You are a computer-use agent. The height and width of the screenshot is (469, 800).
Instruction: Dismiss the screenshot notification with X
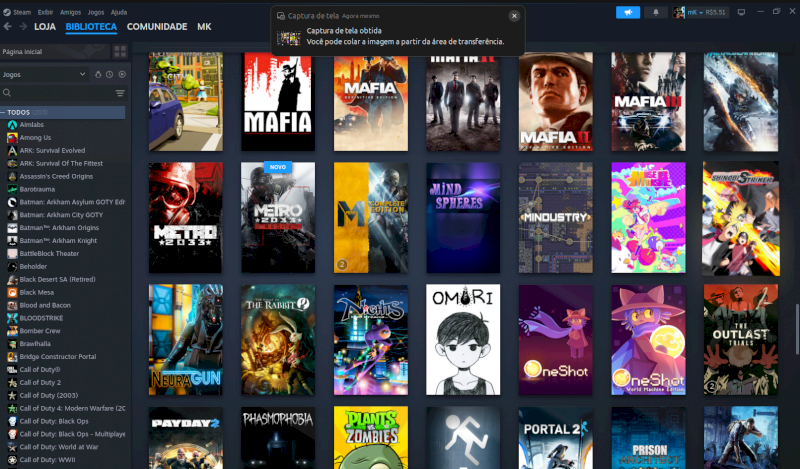pos(514,16)
